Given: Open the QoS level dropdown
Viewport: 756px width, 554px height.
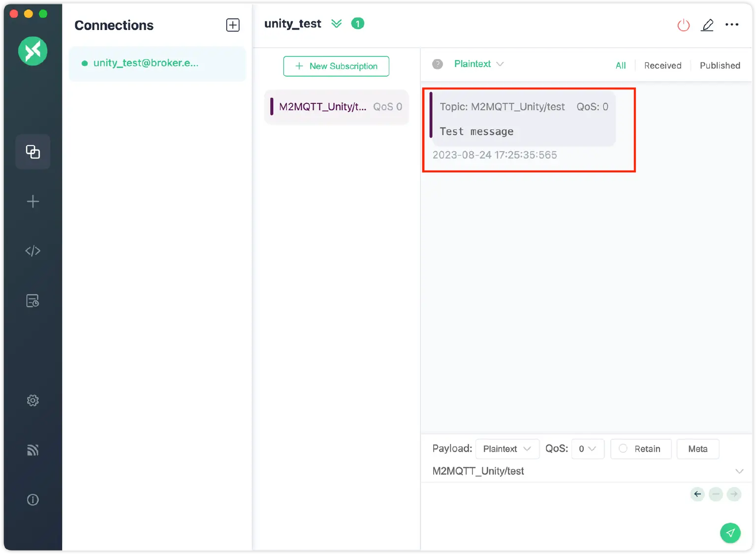Looking at the screenshot, I should (587, 449).
